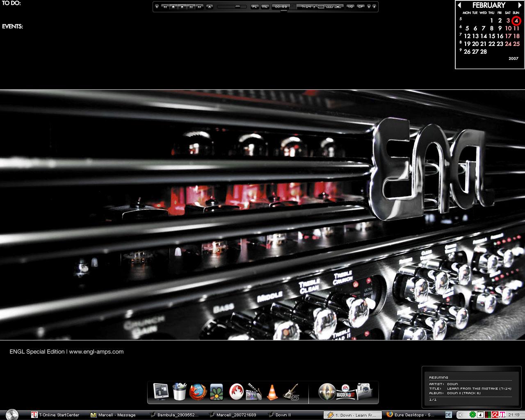The height and width of the screenshot is (420, 525).
Task: Click pause button in player bar
Action: [x=191, y=7]
